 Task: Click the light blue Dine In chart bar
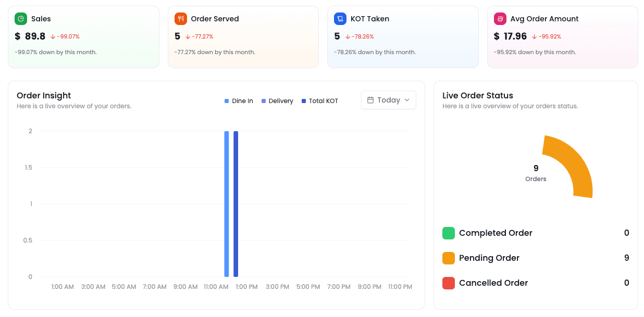227,204
